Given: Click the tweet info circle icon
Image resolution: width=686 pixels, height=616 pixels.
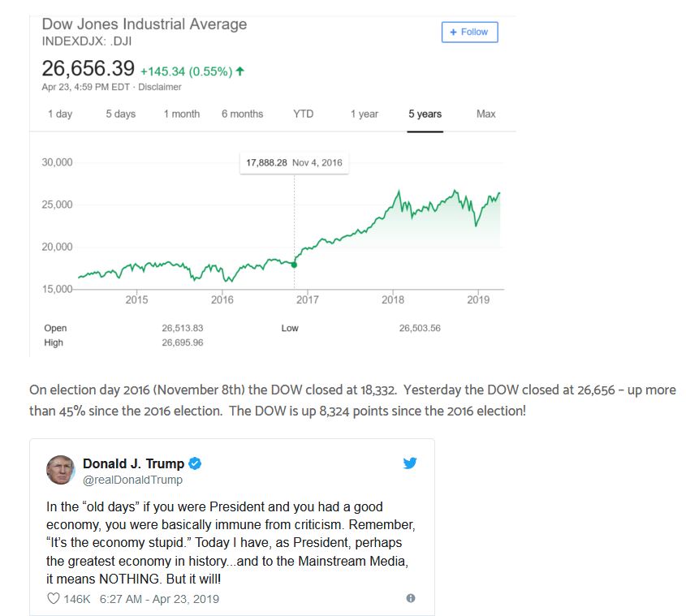Looking at the screenshot, I should point(410,598).
